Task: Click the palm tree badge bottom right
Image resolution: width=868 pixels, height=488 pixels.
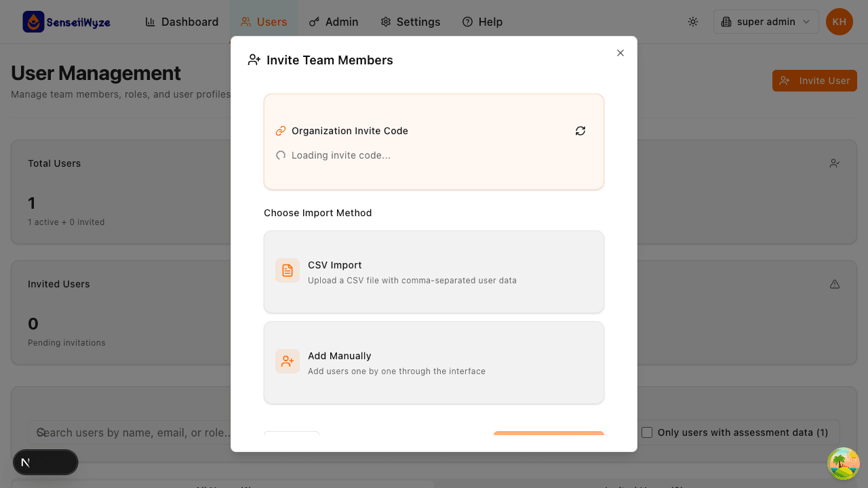Action: 843,463
